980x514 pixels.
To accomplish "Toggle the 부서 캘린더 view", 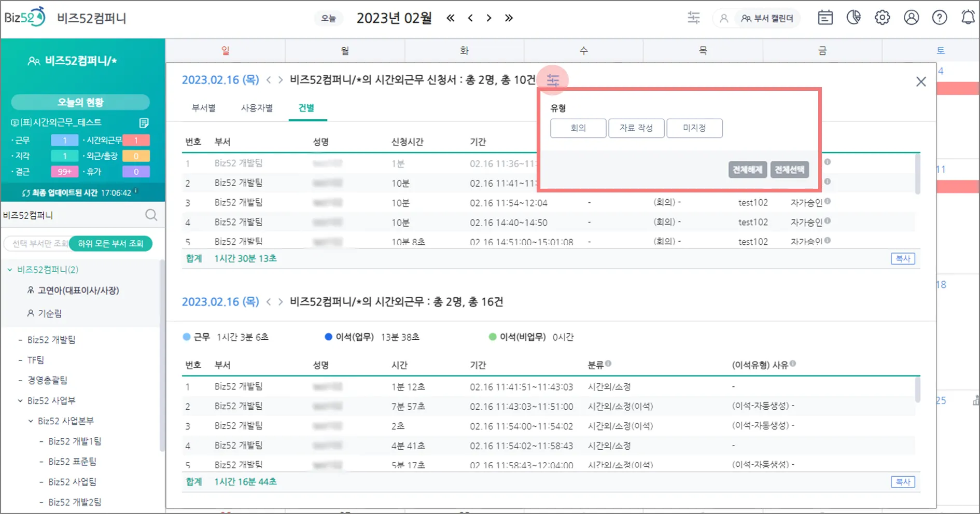I will [767, 19].
